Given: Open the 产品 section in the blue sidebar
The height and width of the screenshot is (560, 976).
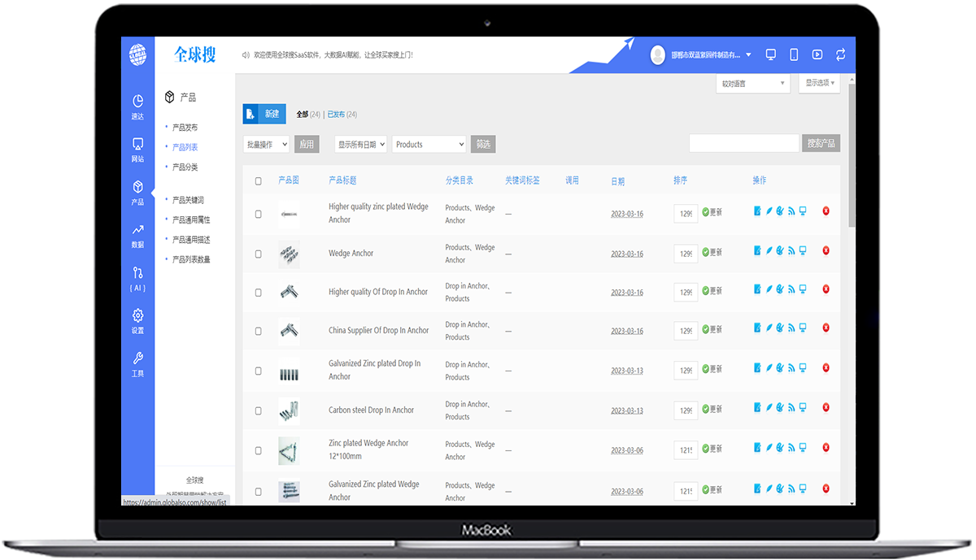Looking at the screenshot, I should click(137, 192).
